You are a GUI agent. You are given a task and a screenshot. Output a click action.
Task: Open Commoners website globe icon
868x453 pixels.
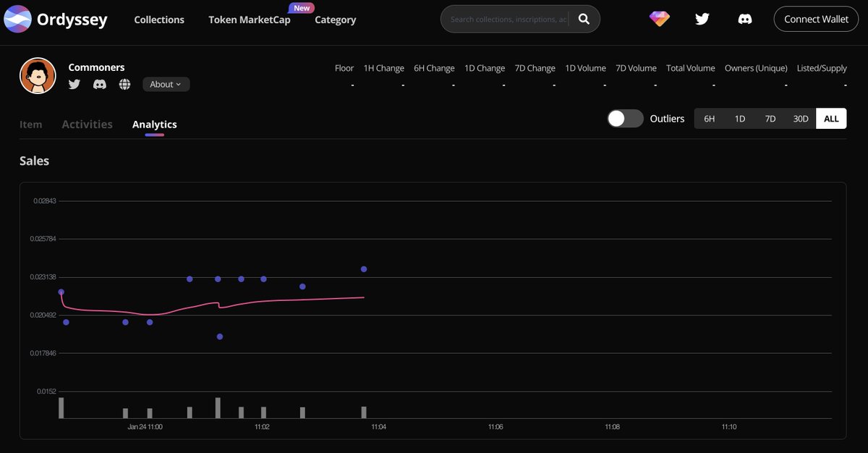point(124,84)
